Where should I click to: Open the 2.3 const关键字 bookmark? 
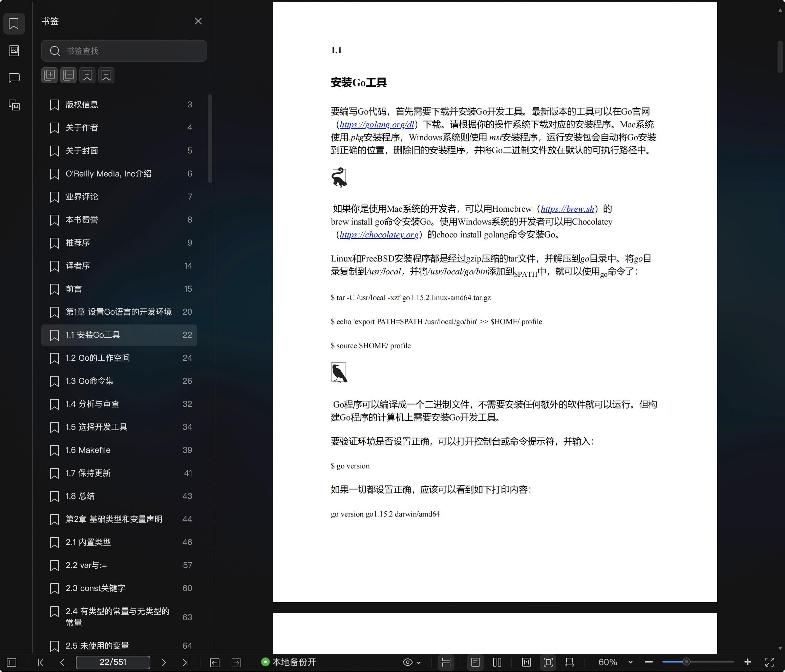119,588
